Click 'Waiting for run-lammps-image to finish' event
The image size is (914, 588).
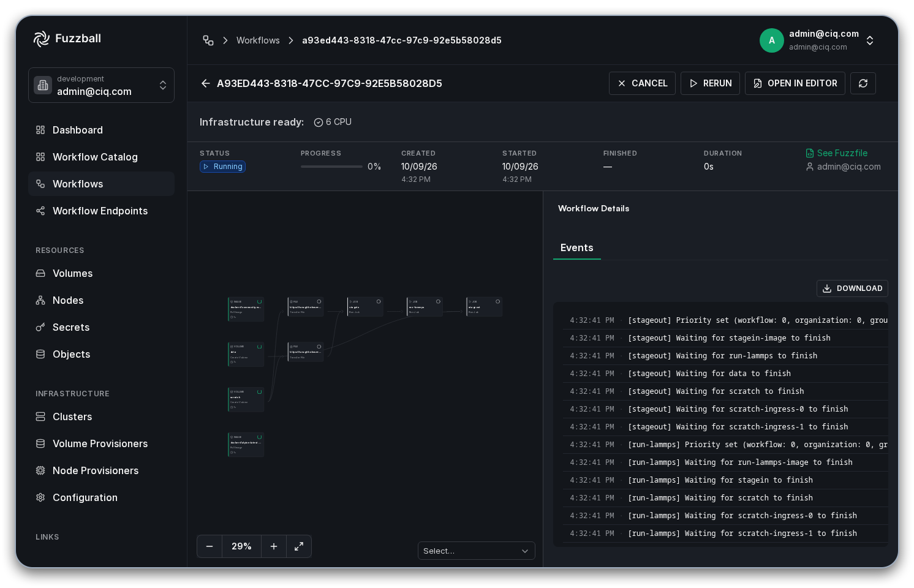coord(725,462)
